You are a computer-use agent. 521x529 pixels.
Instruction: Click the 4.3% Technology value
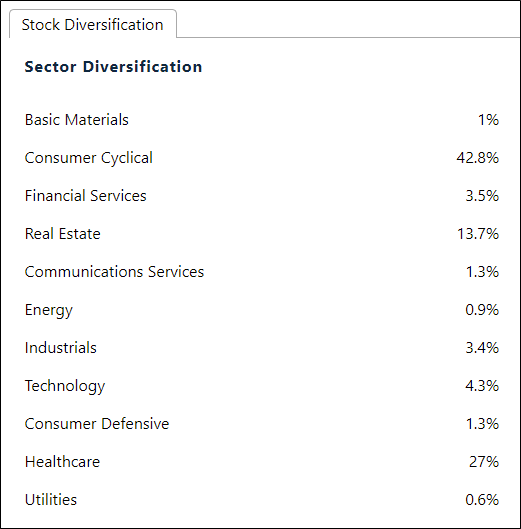point(482,386)
